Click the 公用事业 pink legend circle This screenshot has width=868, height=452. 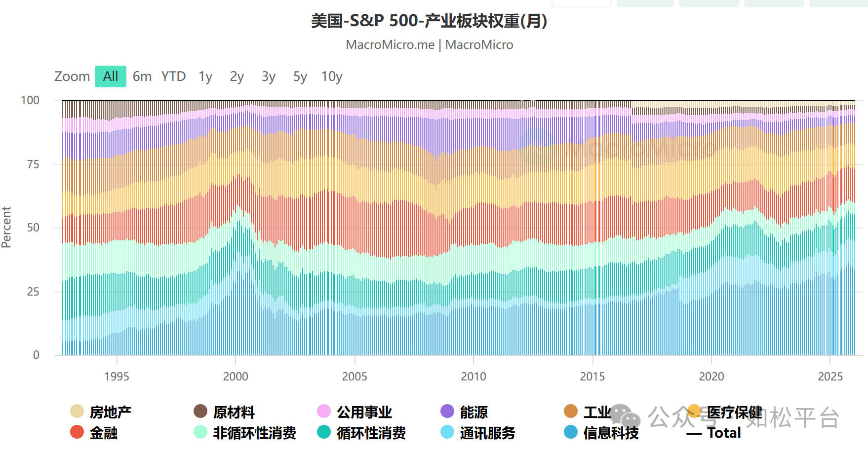click(x=324, y=412)
